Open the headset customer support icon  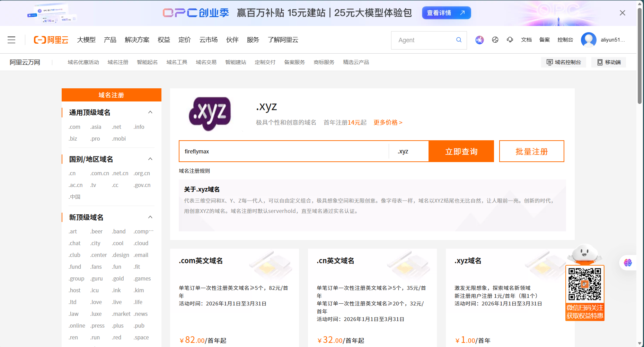point(510,40)
